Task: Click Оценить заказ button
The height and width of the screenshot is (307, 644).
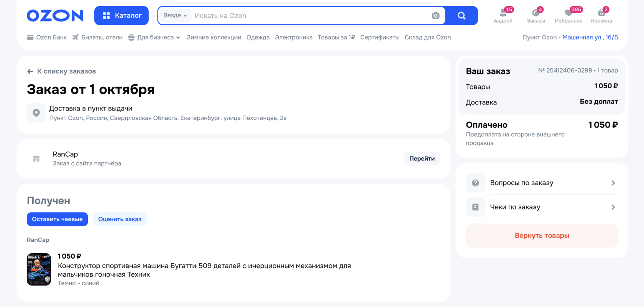Action: click(x=120, y=219)
